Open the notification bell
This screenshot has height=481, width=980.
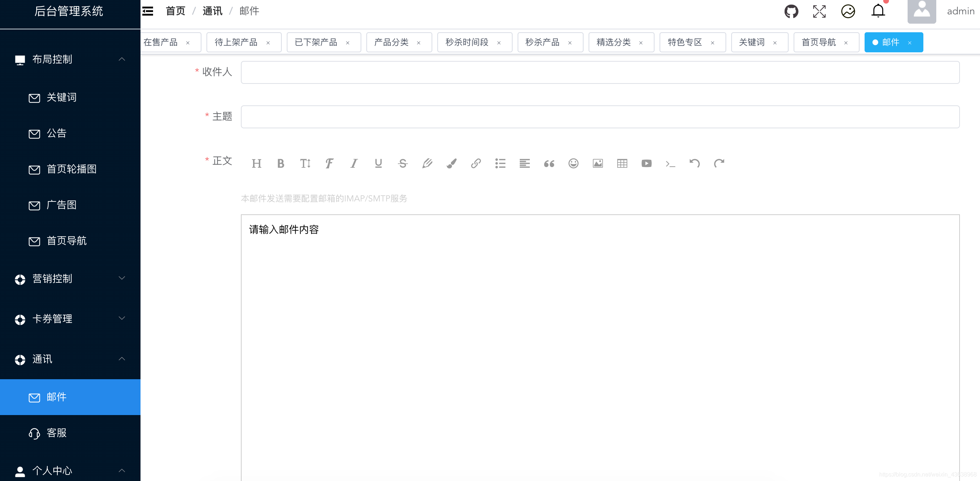[878, 11]
